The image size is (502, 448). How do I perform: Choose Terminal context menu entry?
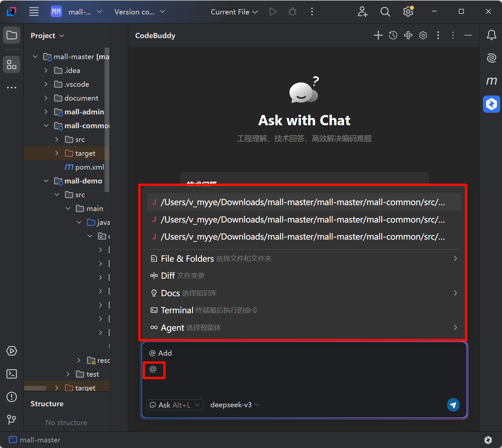pos(177,310)
